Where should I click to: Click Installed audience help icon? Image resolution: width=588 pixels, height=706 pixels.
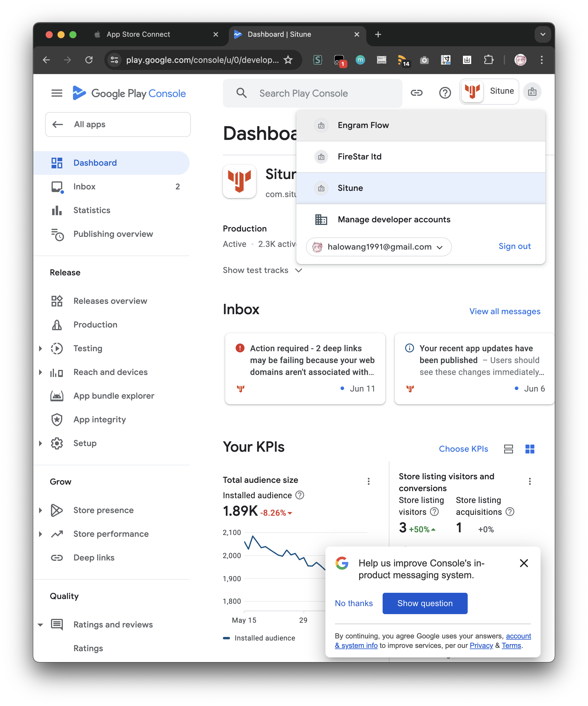pyautogui.click(x=300, y=495)
